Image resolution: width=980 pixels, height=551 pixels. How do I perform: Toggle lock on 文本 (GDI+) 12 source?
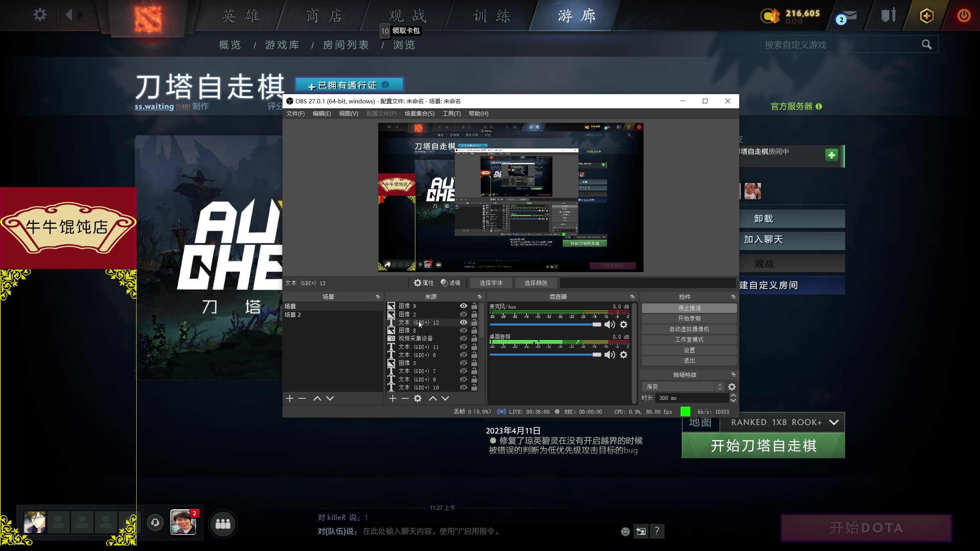(474, 322)
